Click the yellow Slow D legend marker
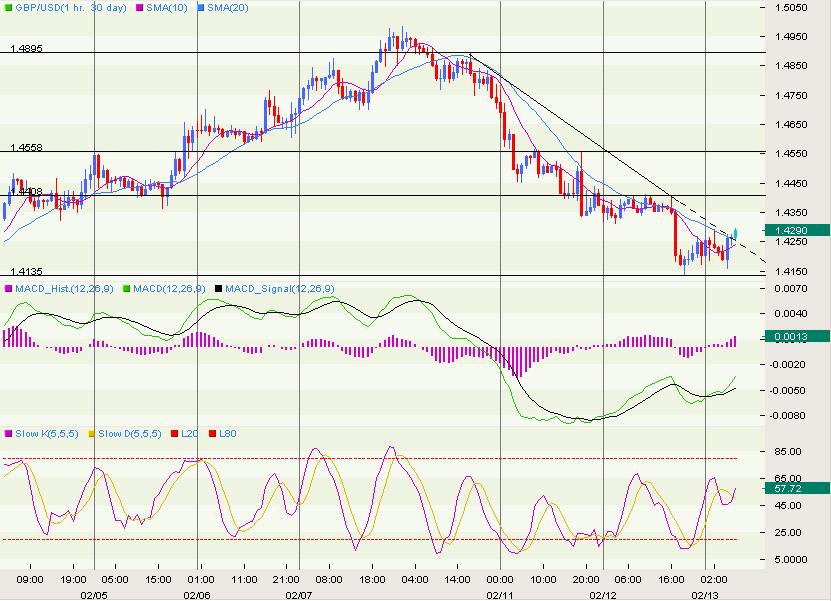The image size is (831, 601). pyautogui.click(x=91, y=434)
